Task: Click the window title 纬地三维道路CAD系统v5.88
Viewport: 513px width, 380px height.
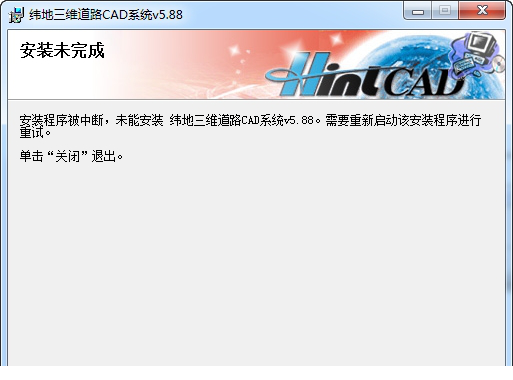Action: 106,15
